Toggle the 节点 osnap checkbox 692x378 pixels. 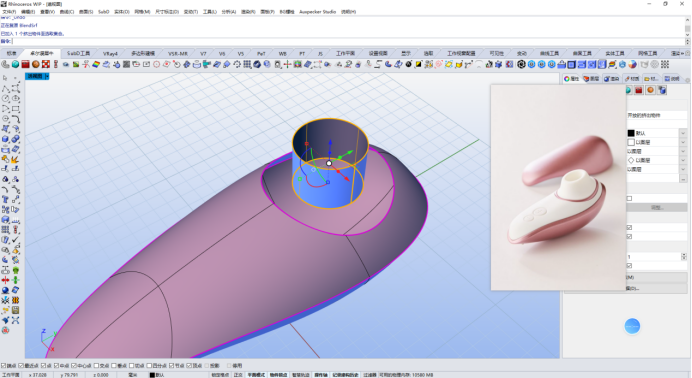(172, 366)
